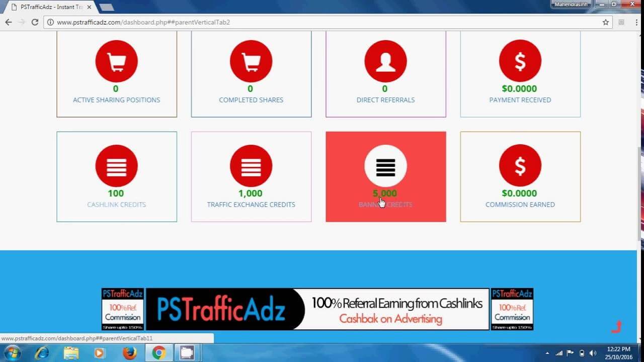Image resolution: width=644 pixels, height=362 pixels.
Task: Select the Cashlink Credits stack icon
Action: click(x=116, y=166)
